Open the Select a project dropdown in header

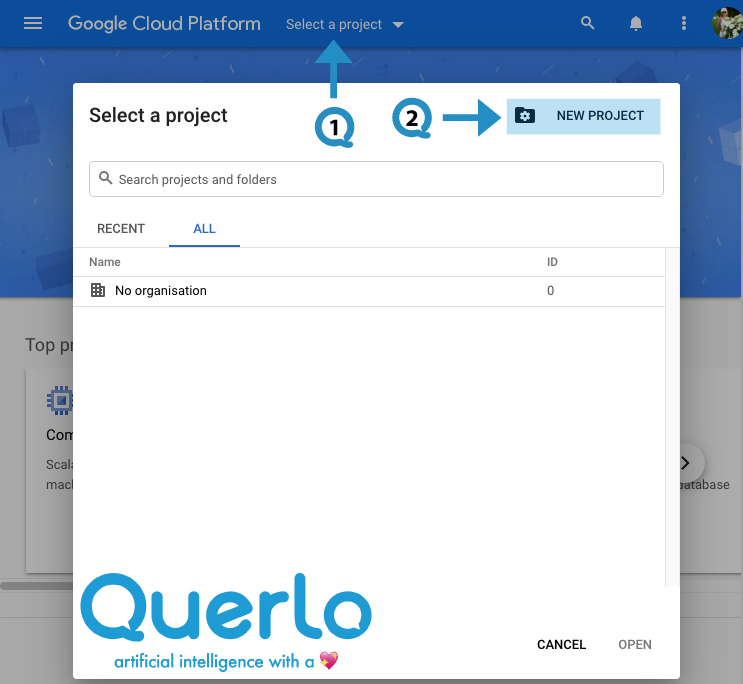(344, 24)
